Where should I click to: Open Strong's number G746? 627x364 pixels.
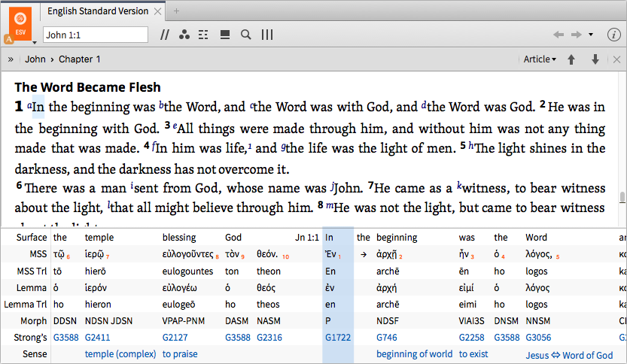click(387, 338)
